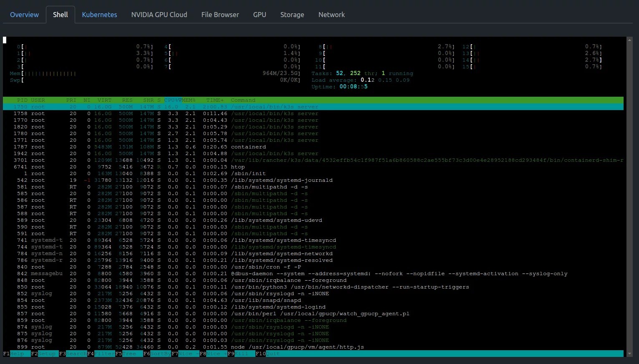Viewport: 639px width, 364px height.
Task: Switch to the Storage tab
Action: click(292, 15)
